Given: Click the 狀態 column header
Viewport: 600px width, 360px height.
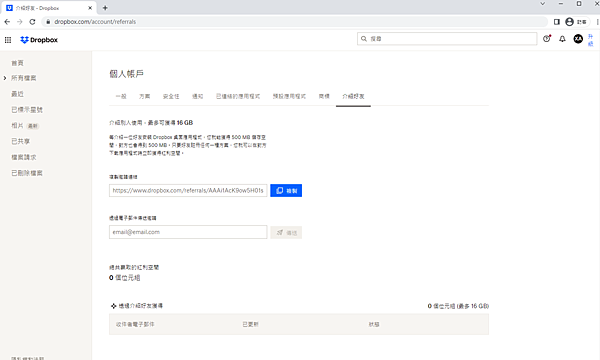Looking at the screenshot, I should click(374, 324).
